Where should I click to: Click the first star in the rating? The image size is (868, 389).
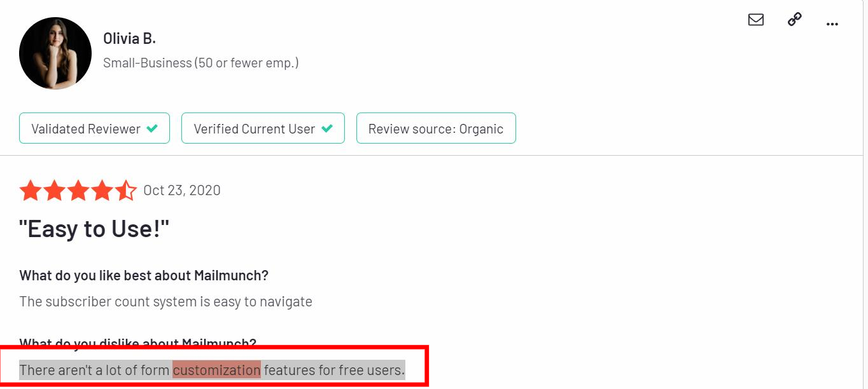(x=30, y=191)
